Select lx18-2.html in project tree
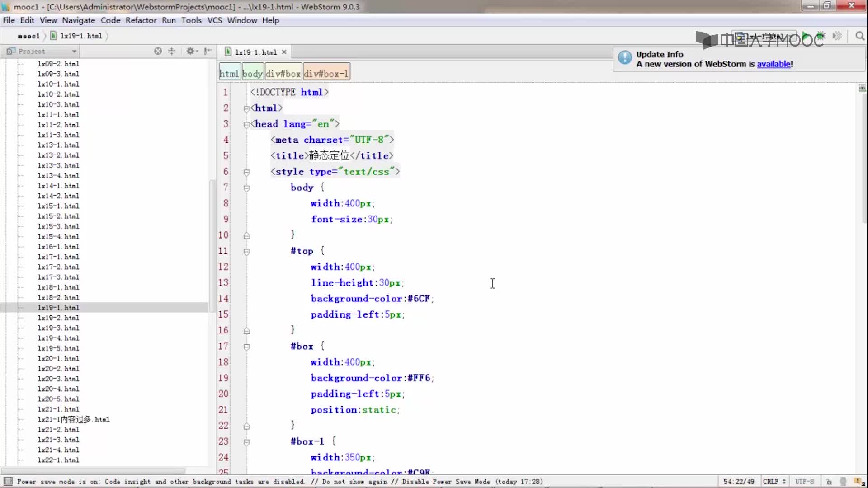 58,297
